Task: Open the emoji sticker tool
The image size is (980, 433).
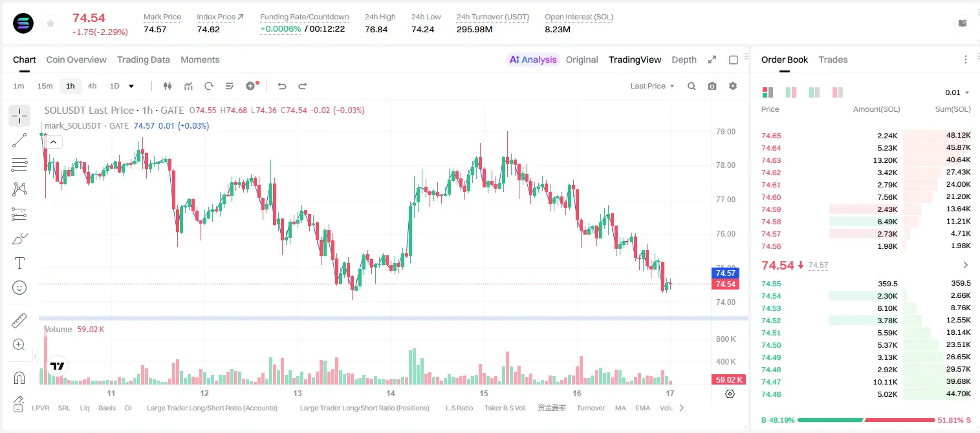Action: (19, 288)
